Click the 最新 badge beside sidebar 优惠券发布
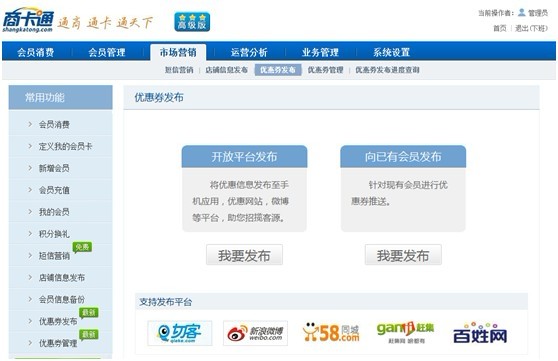The height and width of the screenshot is (361, 558). (x=89, y=313)
